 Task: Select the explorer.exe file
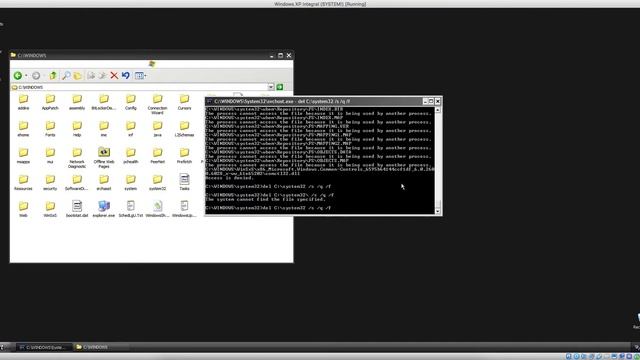(104, 209)
